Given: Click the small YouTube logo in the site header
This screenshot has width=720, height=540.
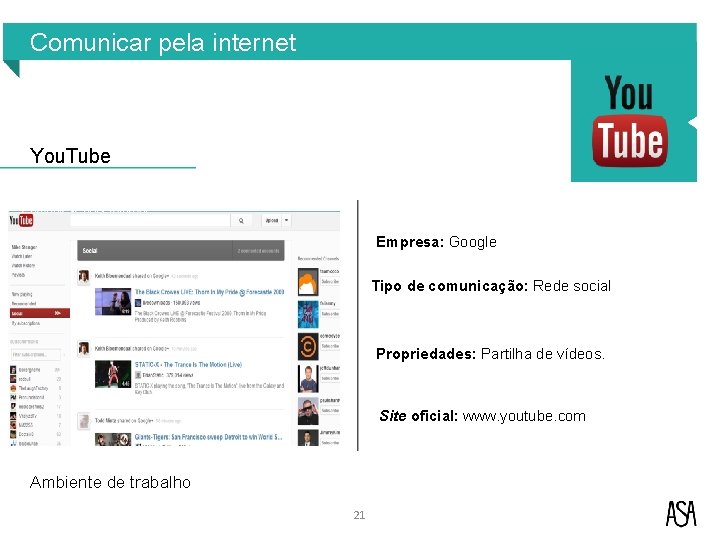Looking at the screenshot, I should [21, 220].
